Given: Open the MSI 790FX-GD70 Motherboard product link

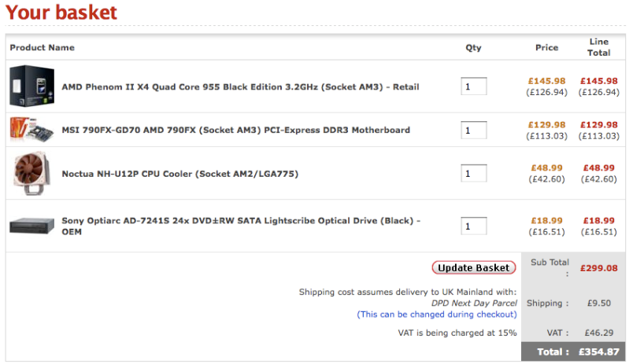Looking at the screenshot, I should tap(235, 130).
